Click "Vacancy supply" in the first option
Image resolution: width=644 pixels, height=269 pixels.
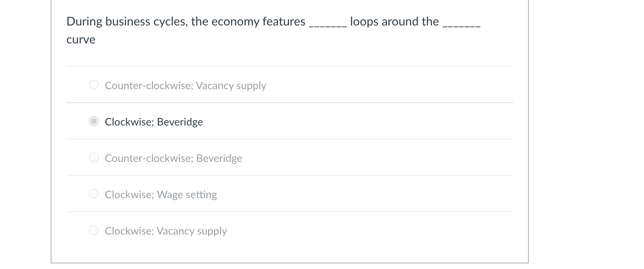pos(231,85)
